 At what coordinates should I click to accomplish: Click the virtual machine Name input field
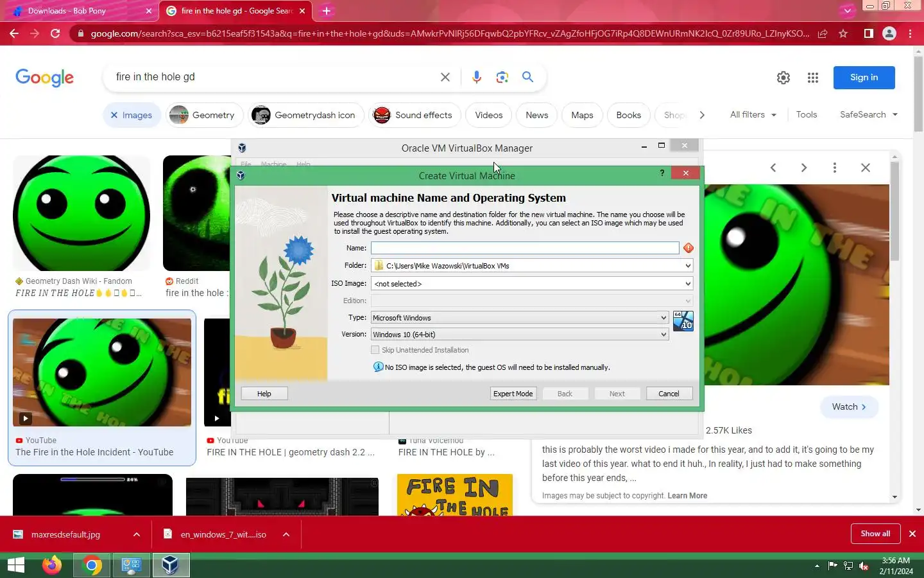click(x=525, y=248)
